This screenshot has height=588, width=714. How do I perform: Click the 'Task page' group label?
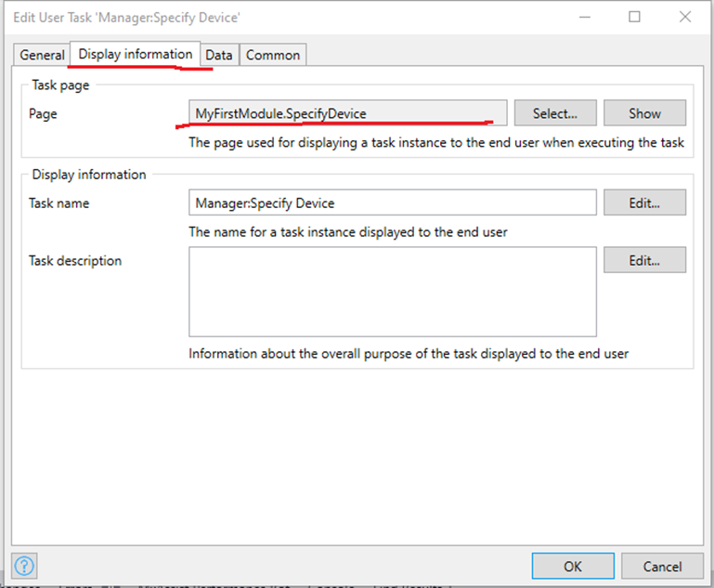click(x=60, y=85)
